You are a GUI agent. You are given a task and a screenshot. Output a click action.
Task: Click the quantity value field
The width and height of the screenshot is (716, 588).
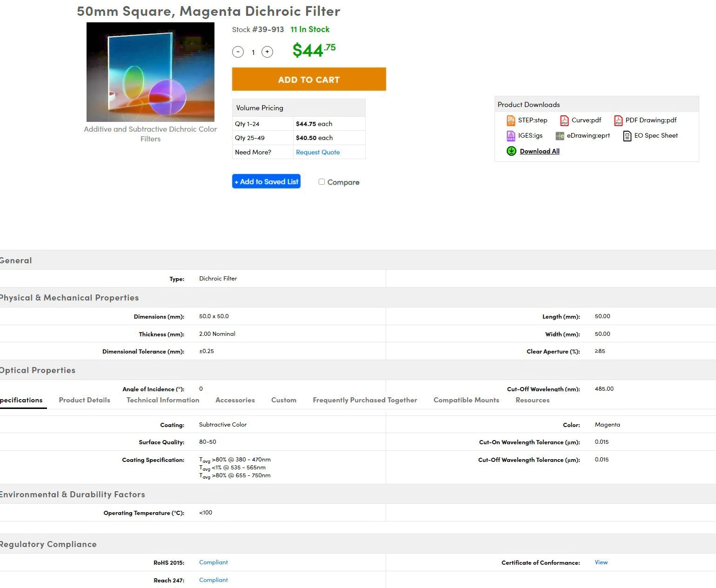point(253,53)
